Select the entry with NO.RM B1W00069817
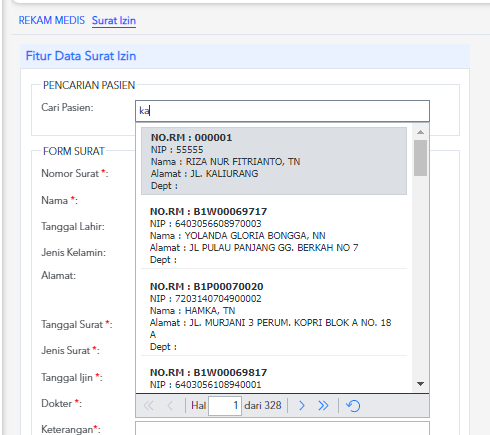 [x=274, y=378]
